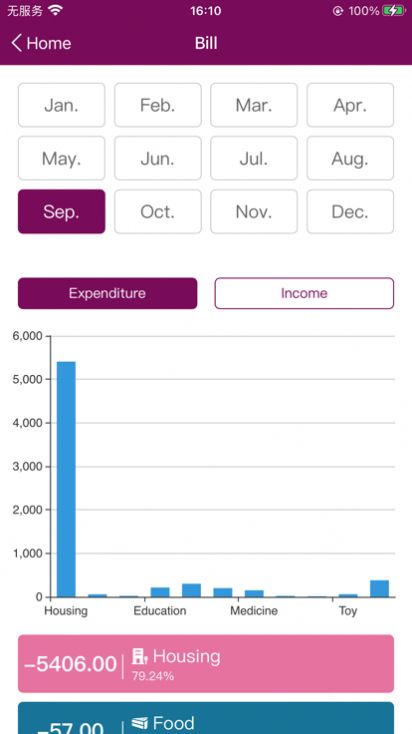The image size is (412, 734).
Task: Tap the Food card icon
Action: 140,723
